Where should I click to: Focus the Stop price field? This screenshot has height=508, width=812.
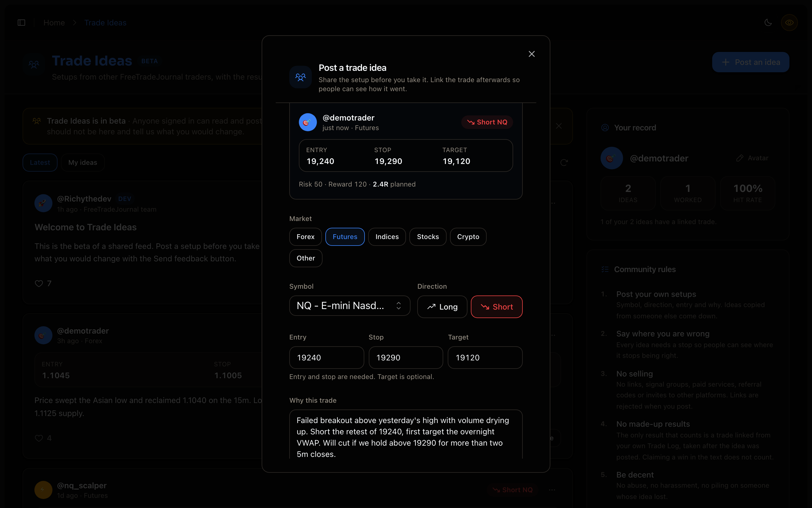(406, 358)
